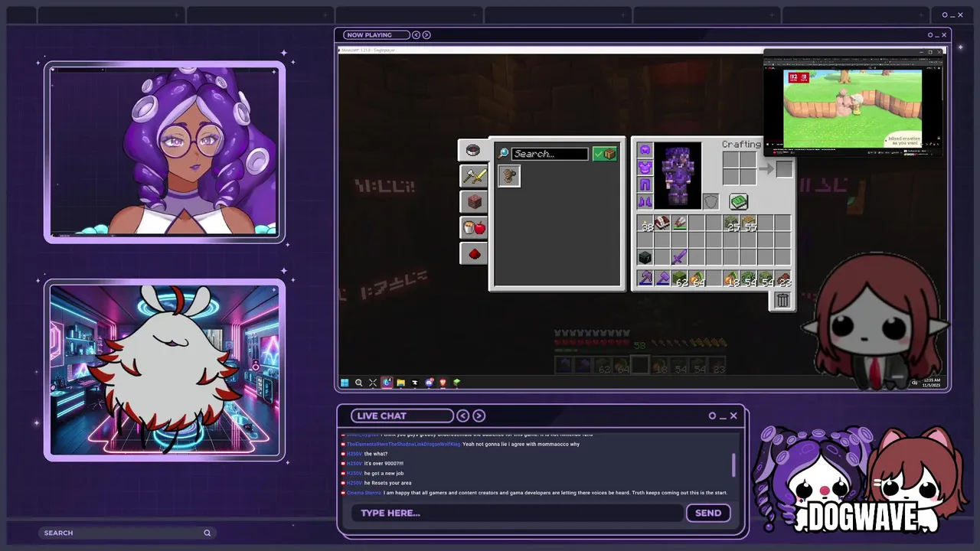
Task: Click the Now Playing next arrow
Action: click(x=426, y=35)
